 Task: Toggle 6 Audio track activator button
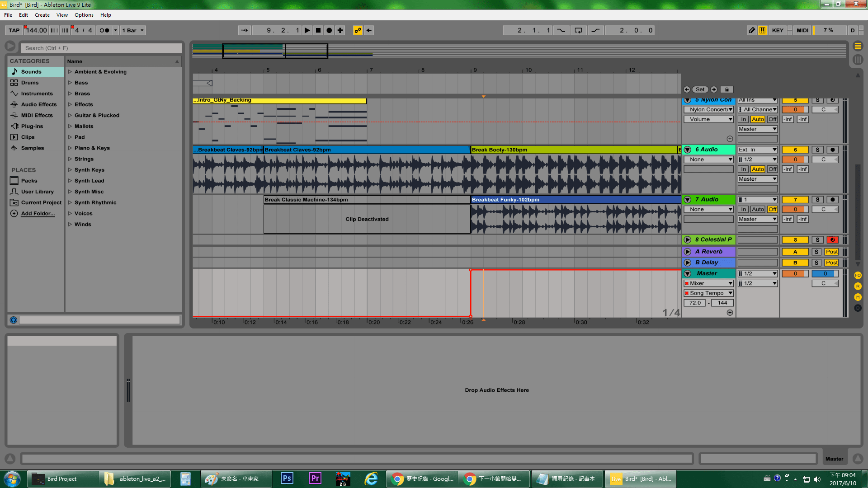(795, 150)
